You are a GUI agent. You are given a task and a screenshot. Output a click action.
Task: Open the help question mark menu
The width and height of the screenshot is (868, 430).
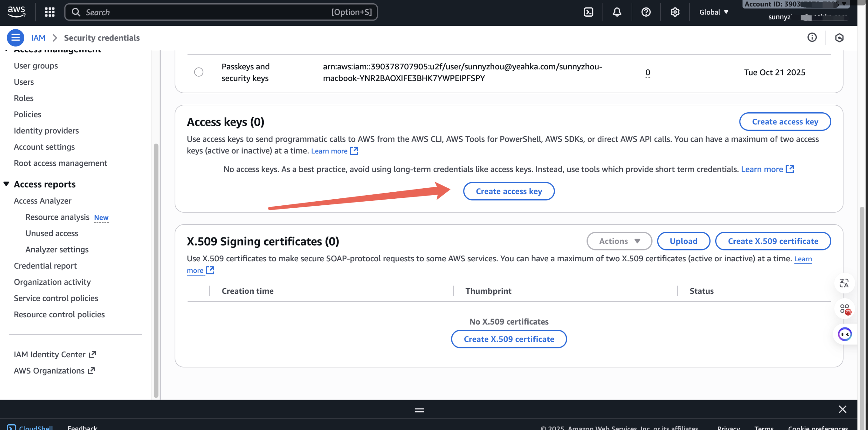[646, 12]
